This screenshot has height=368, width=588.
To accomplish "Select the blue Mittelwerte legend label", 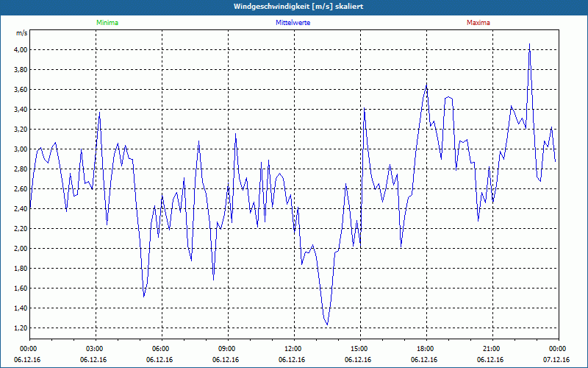I will point(293,23).
